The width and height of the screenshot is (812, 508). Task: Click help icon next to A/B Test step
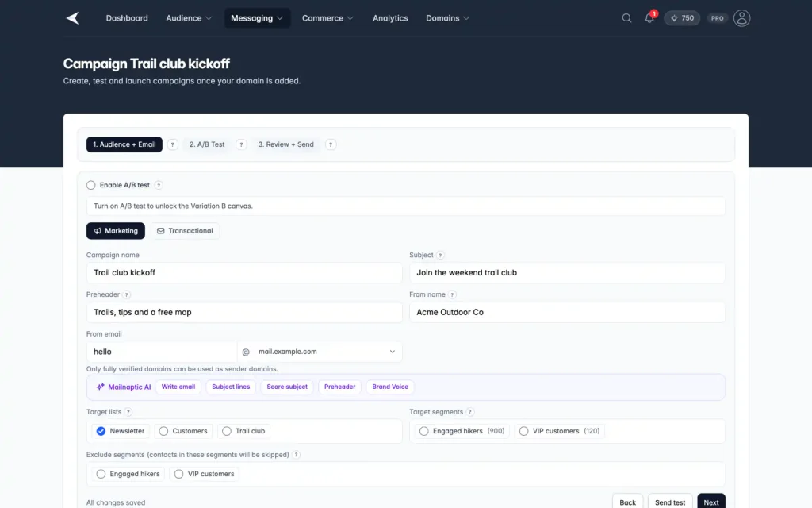click(241, 144)
